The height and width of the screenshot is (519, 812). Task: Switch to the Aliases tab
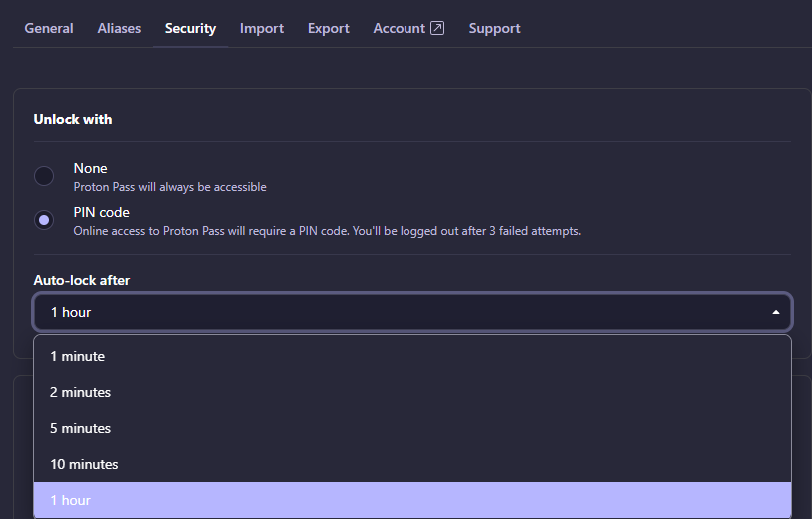coord(119,28)
